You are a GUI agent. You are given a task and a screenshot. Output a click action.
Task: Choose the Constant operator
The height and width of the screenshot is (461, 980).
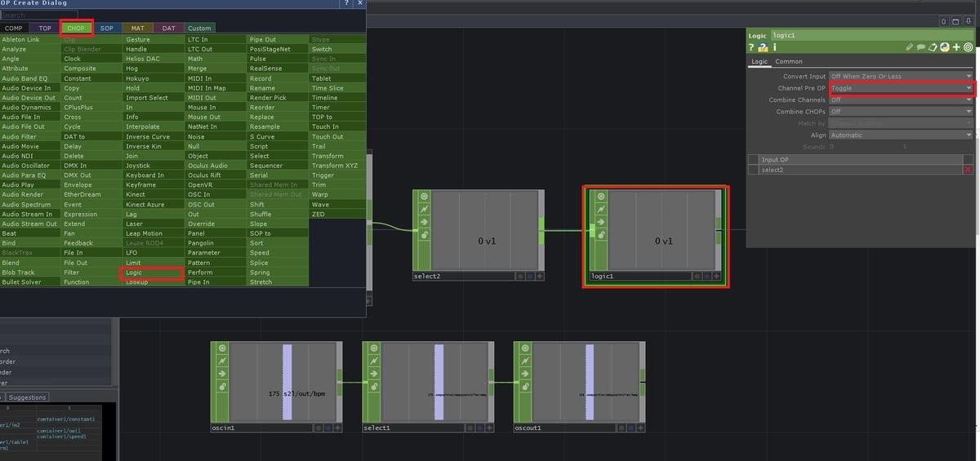pos(92,78)
